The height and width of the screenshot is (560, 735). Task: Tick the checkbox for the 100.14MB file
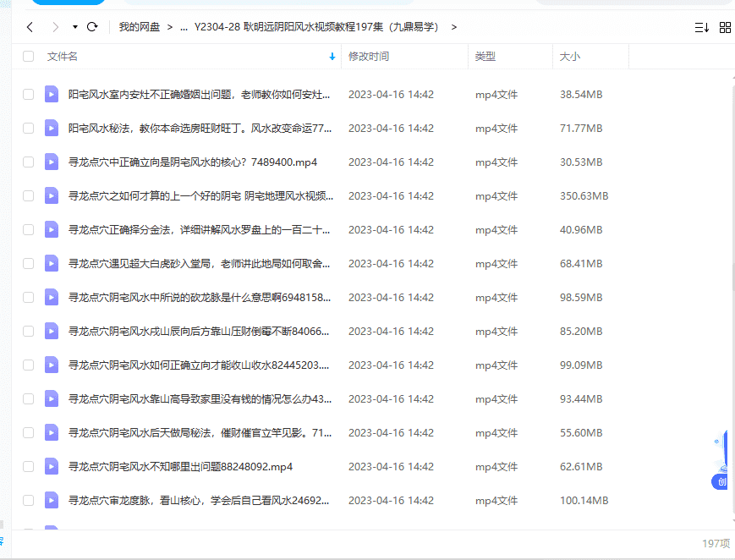pos(29,500)
